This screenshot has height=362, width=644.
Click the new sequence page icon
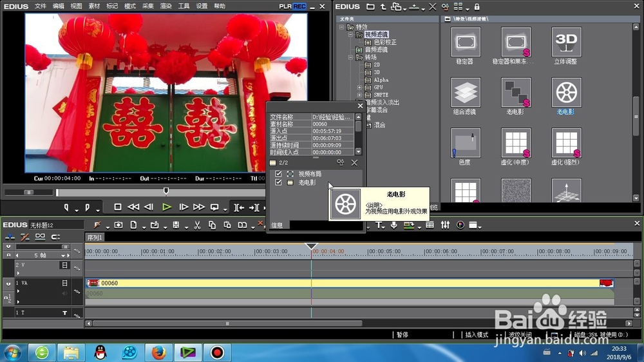133,225
